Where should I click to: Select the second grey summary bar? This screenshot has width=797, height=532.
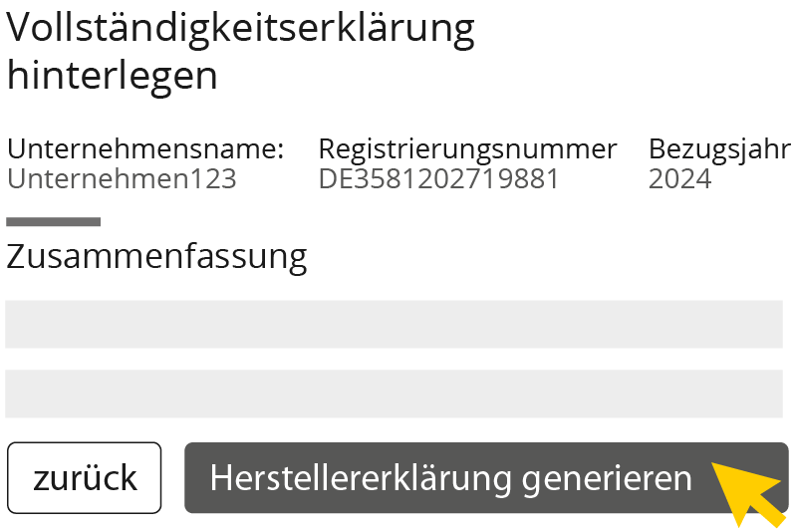pyautogui.click(x=394, y=394)
